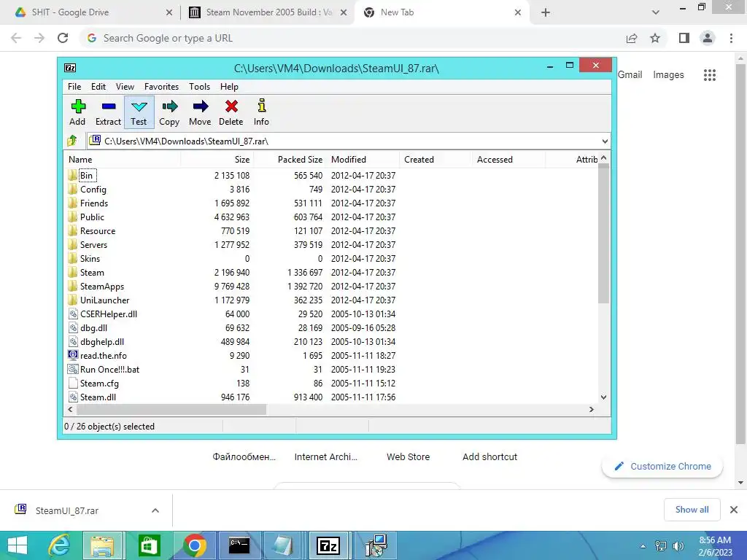Select the Steam.cfg file icon
The width and height of the screenshot is (747, 560).
click(73, 383)
